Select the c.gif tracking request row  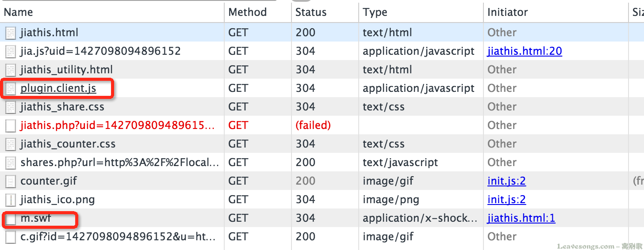point(322,237)
